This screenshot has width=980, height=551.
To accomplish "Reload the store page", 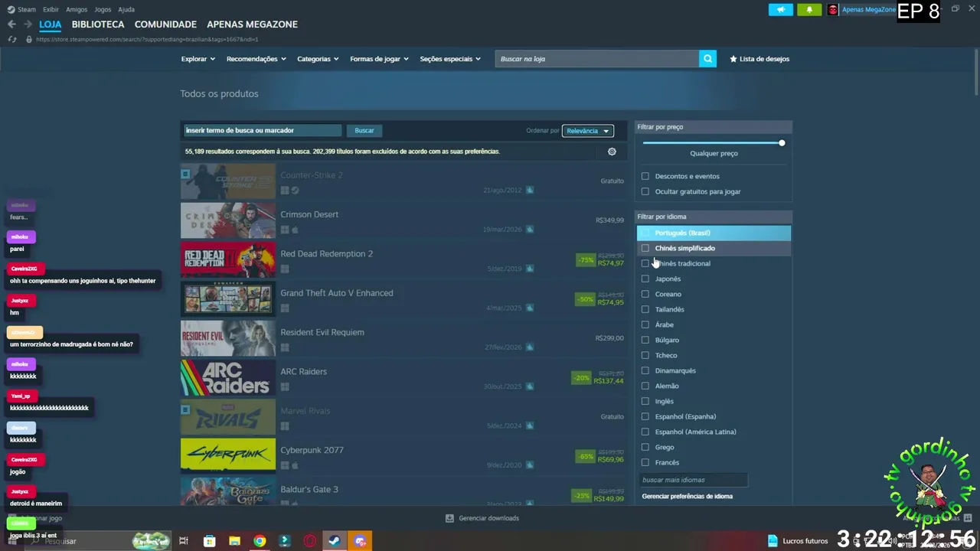I will point(11,39).
